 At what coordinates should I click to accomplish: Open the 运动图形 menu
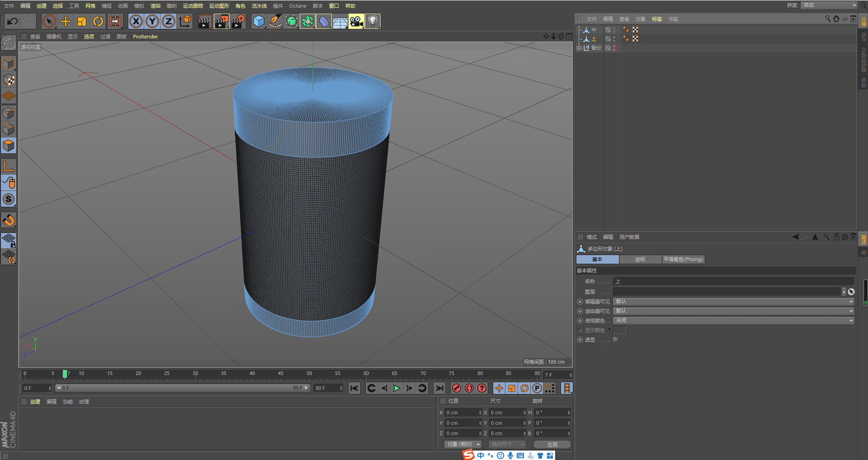(x=219, y=6)
